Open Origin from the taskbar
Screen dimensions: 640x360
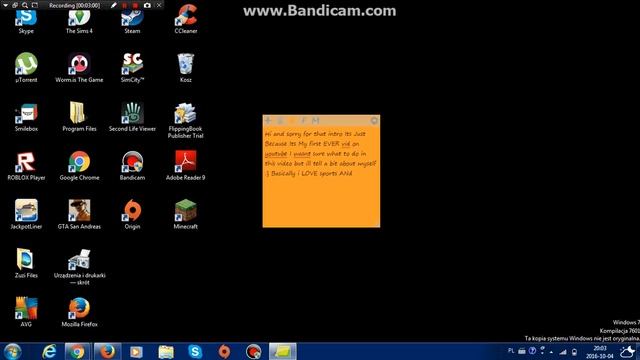pyautogui.click(x=224, y=351)
